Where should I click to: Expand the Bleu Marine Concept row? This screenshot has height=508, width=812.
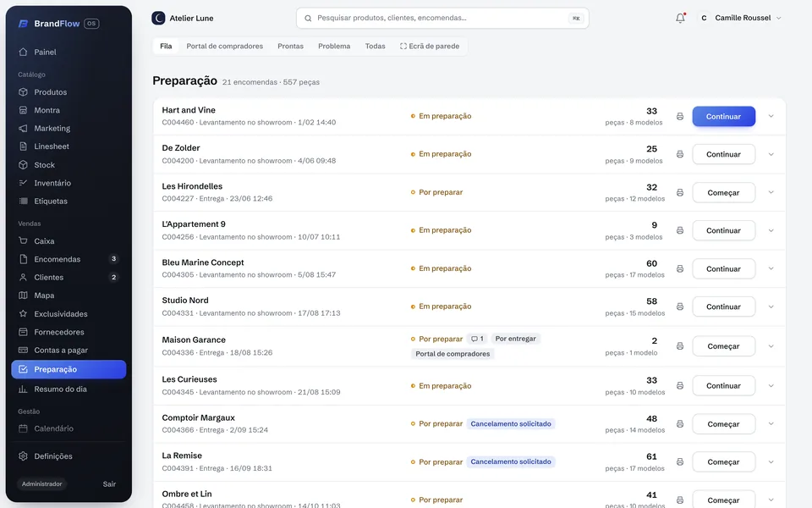coord(771,269)
